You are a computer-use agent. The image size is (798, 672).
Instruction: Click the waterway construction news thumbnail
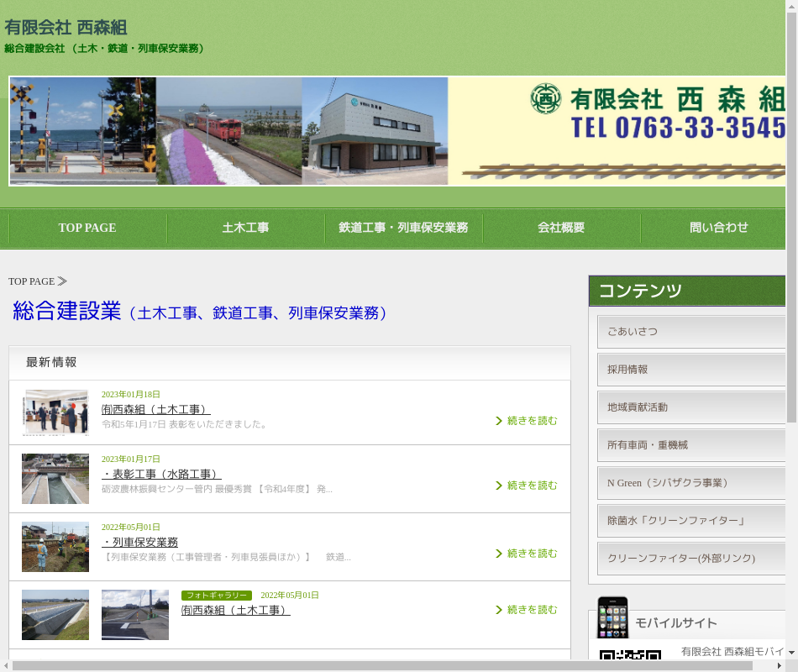coord(55,479)
